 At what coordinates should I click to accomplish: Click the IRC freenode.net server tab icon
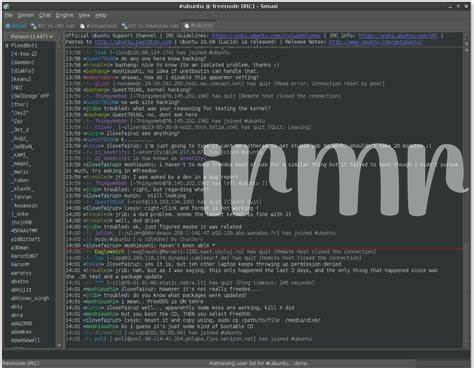[x=124, y=26]
